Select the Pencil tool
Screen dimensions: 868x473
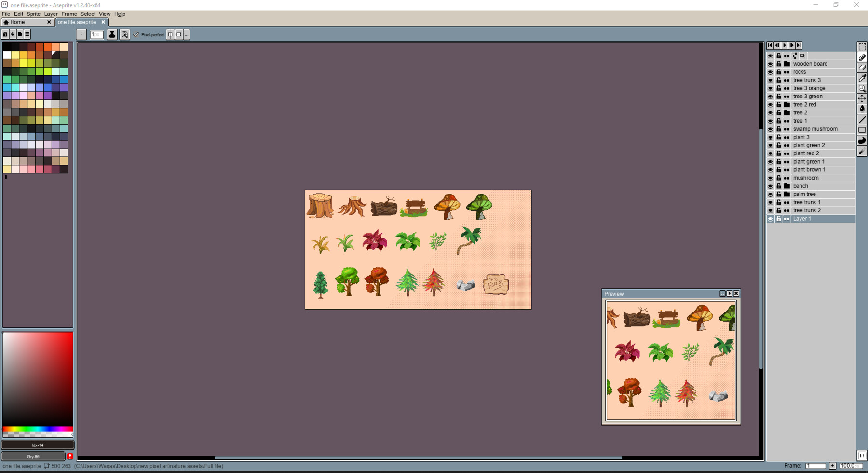point(863,57)
